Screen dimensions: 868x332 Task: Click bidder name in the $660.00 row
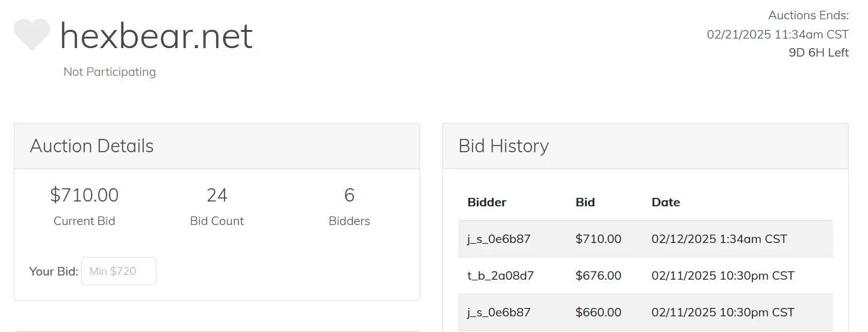pos(498,312)
